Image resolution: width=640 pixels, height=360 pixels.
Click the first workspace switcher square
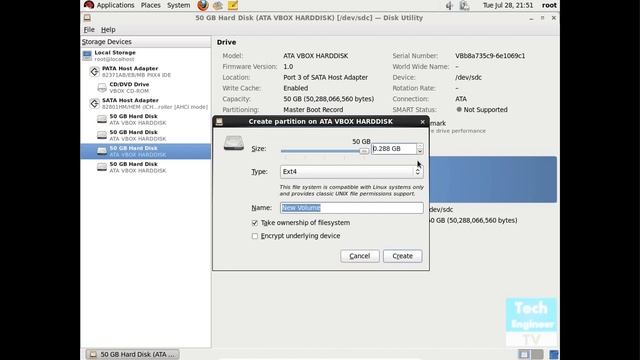pyautogui.click(x=524, y=354)
